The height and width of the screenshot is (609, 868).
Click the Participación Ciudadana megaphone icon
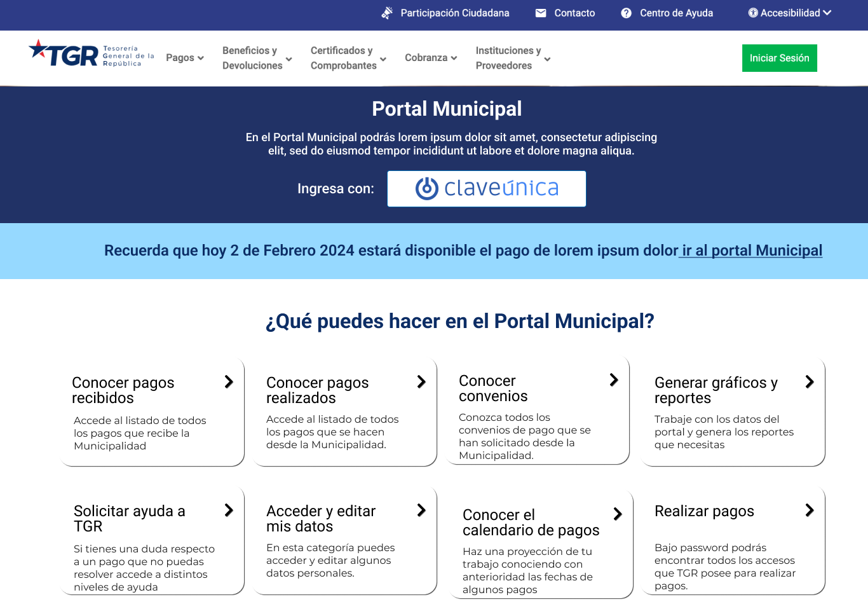pos(387,13)
